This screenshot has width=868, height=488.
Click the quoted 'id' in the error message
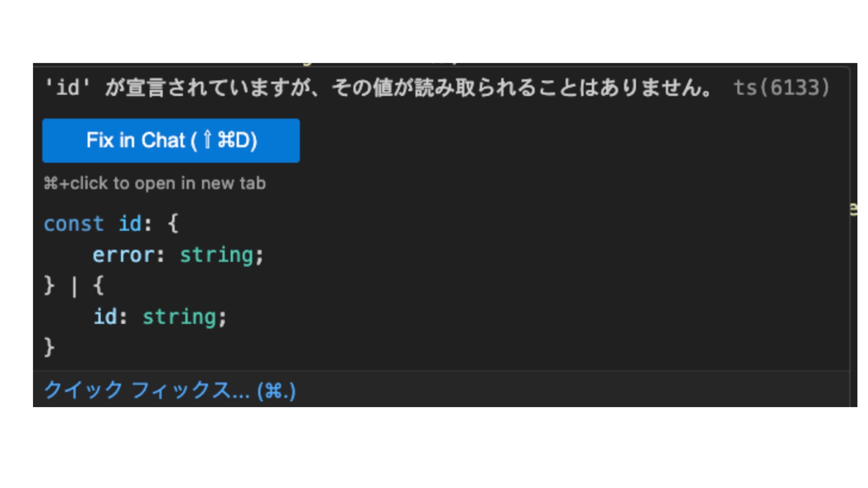[x=68, y=88]
